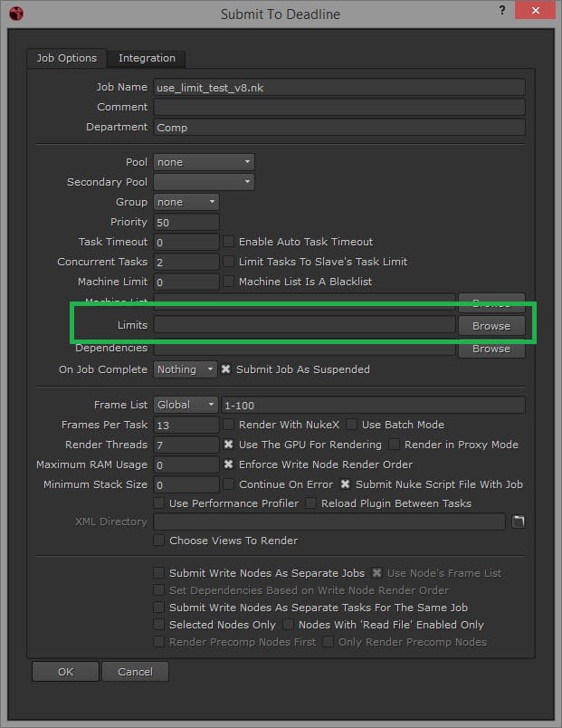Open XML Directory folder browse icon
Viewport: 562px width, 728px height.
(519, 522)
